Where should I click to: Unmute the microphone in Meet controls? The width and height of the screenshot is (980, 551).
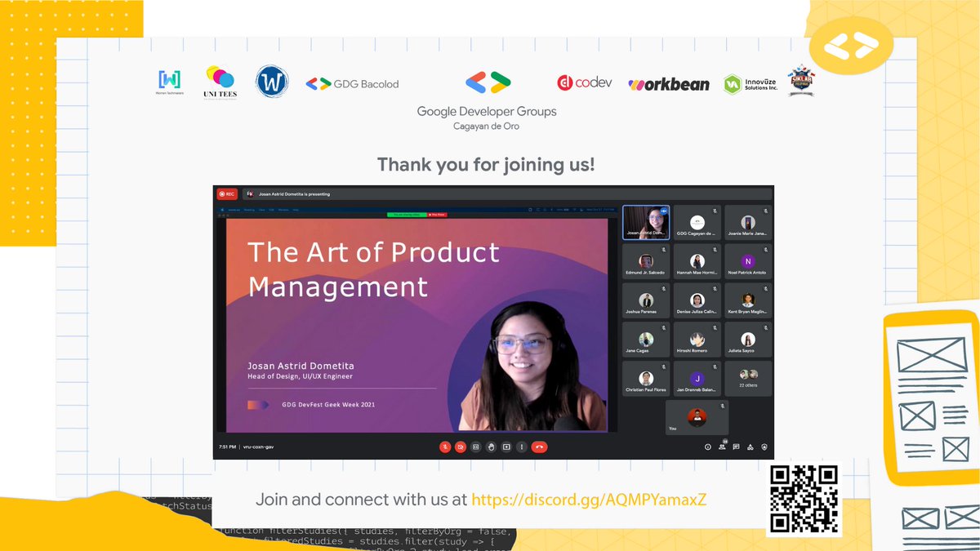445,447
